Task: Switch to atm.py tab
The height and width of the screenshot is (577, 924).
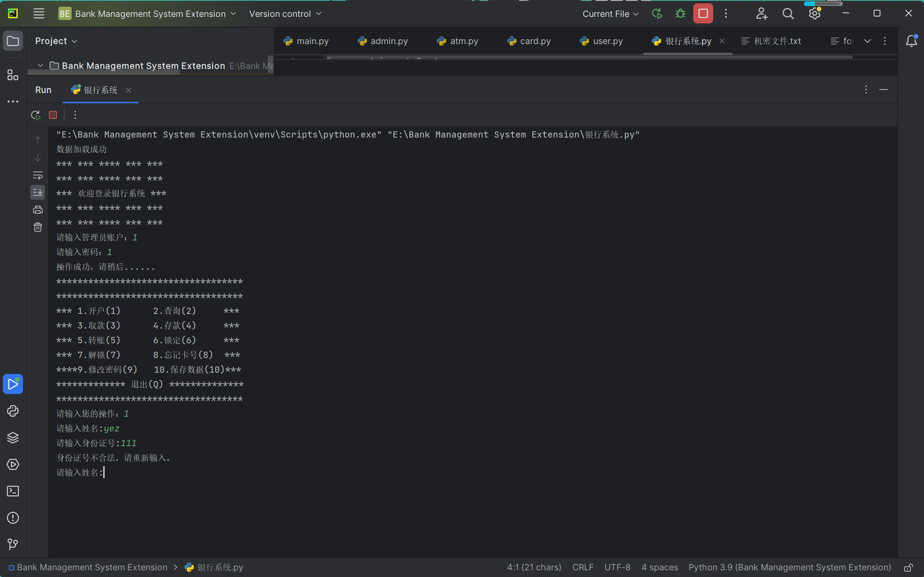Action: (x=458, y=41)
